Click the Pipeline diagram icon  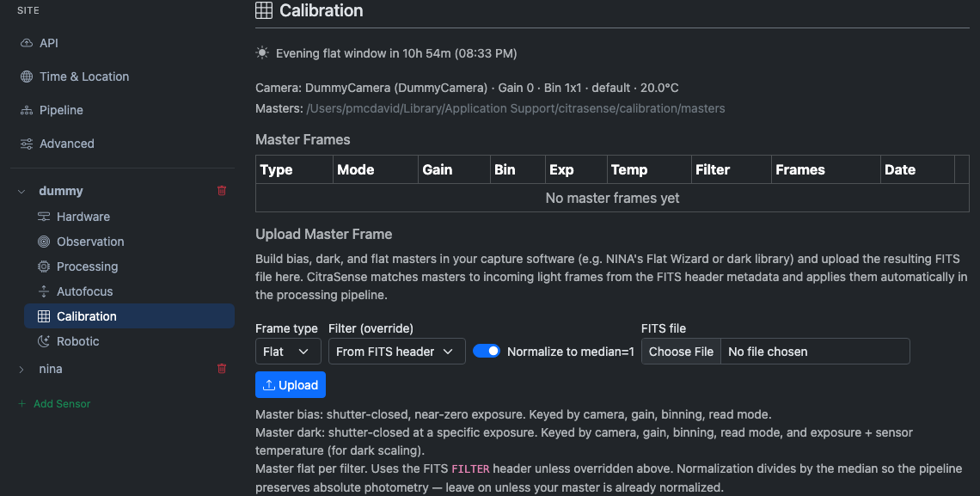click(27, 111)
